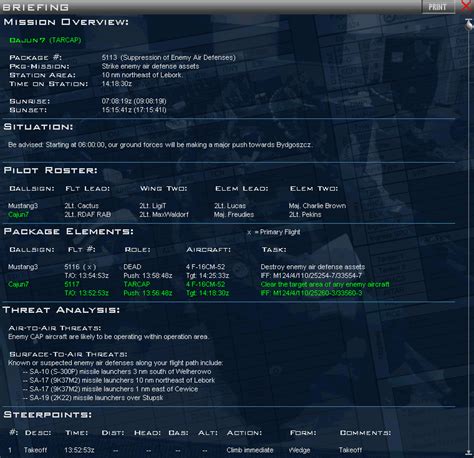Click the situation text about Bydgoszcz push
The width and height of the screenshot is (474, 458).
point(159,145)
